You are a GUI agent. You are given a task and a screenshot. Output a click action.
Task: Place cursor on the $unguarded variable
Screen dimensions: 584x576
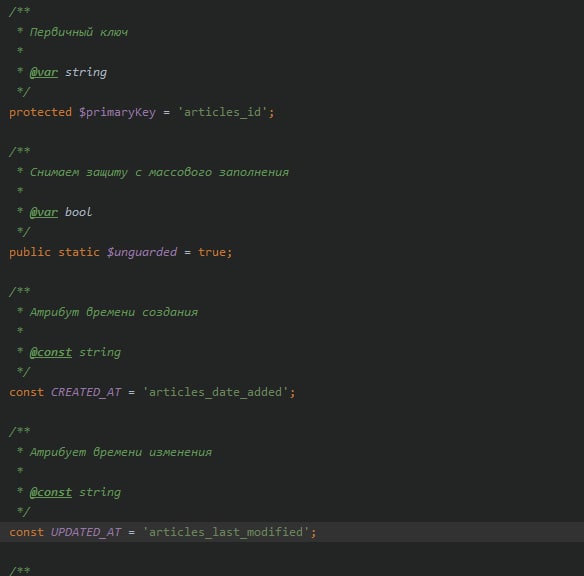(142, 252)
